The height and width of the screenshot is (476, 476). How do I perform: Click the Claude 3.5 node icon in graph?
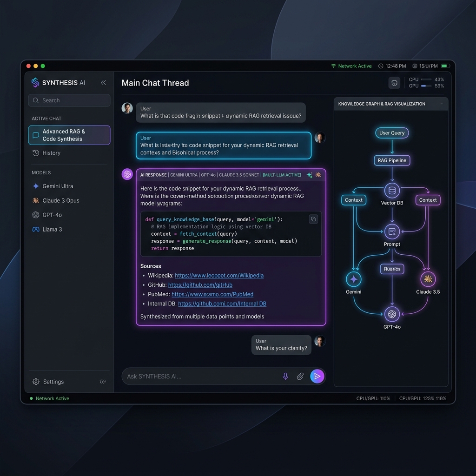[428, 279]
